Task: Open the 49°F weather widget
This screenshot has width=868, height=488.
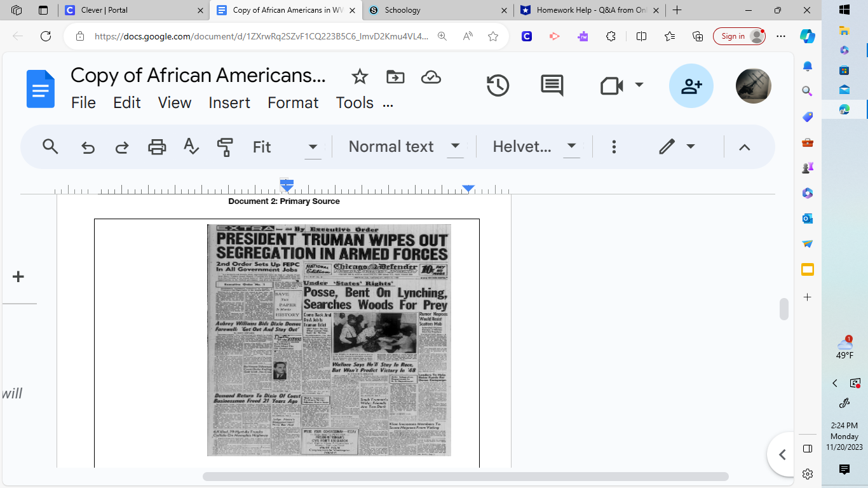Action: click(x=844, y=348)
